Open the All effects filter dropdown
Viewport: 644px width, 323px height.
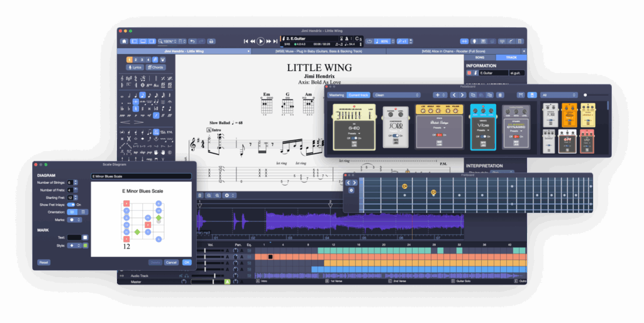[x=558, y=95]
